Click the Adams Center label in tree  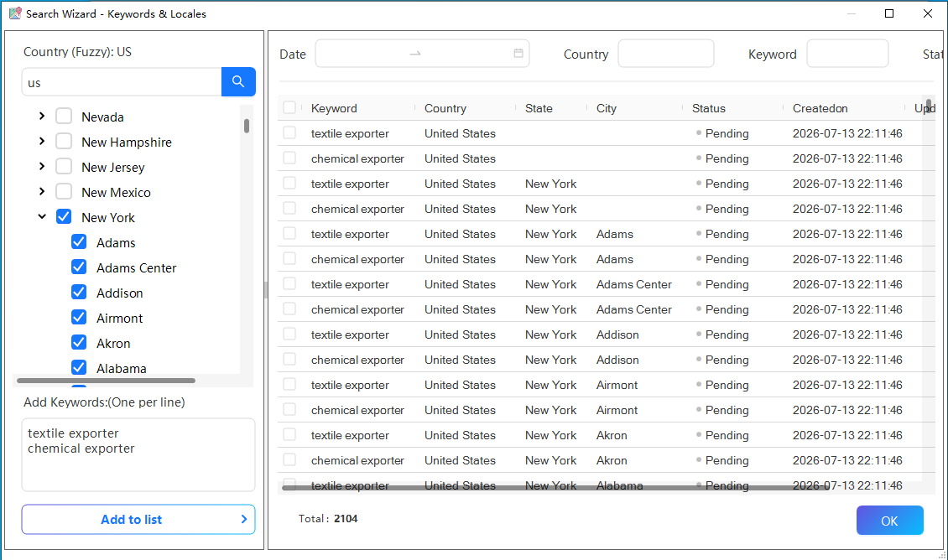[x=136, y=267]
